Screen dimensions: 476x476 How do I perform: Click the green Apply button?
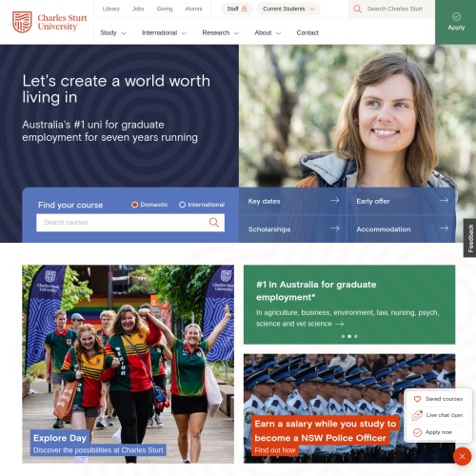456,22
